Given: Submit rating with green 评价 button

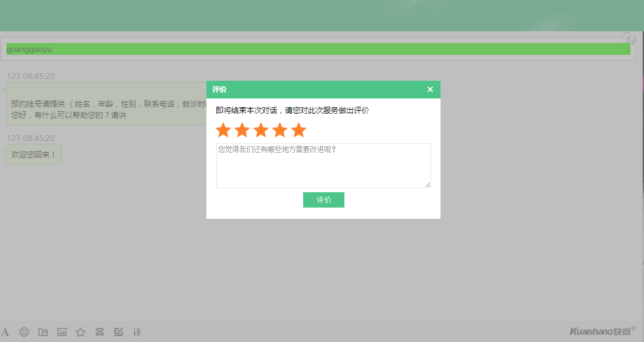Looking at the screenshot, I should (324, 200).
